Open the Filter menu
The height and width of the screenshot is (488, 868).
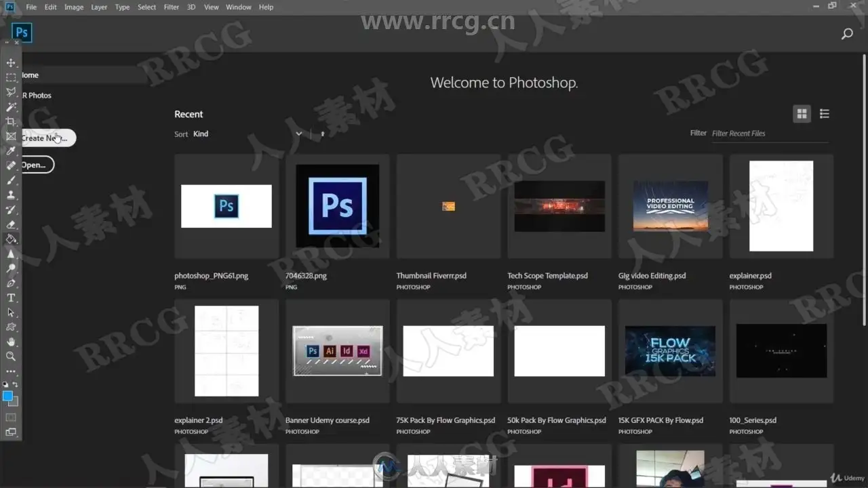(x=172, y=7)
